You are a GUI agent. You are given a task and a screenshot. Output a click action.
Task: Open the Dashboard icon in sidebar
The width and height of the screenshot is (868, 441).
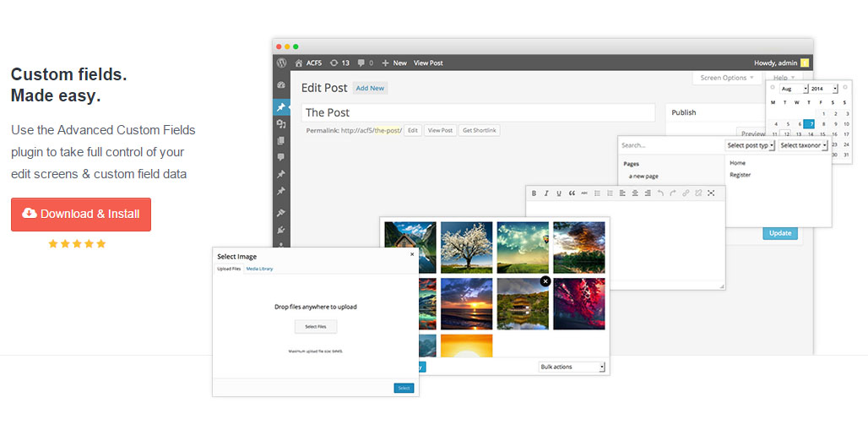click(x=281, y=85)
